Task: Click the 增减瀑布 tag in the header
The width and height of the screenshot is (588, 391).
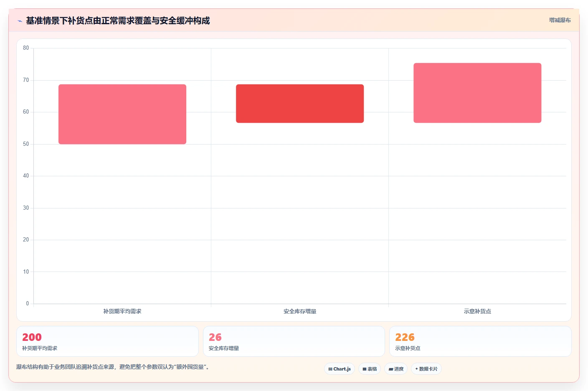Action: click(x=560, y=20)
